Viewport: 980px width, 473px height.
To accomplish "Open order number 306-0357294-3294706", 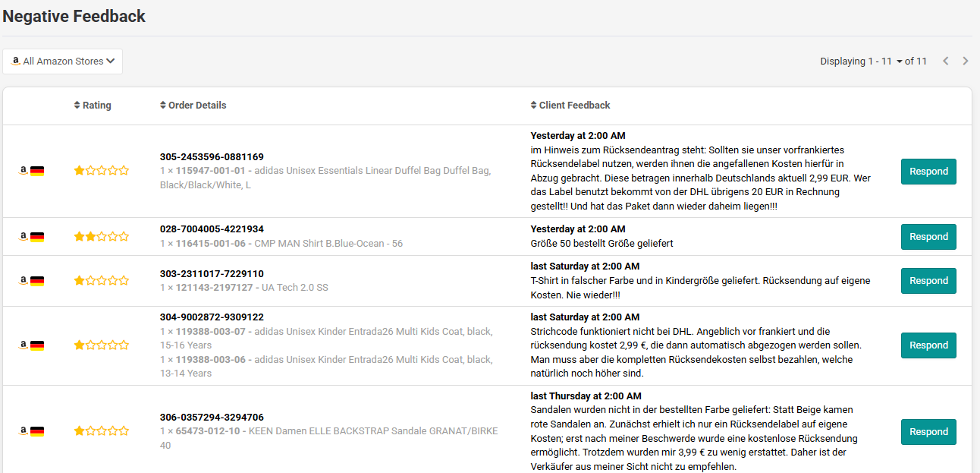I will [212, 418].
